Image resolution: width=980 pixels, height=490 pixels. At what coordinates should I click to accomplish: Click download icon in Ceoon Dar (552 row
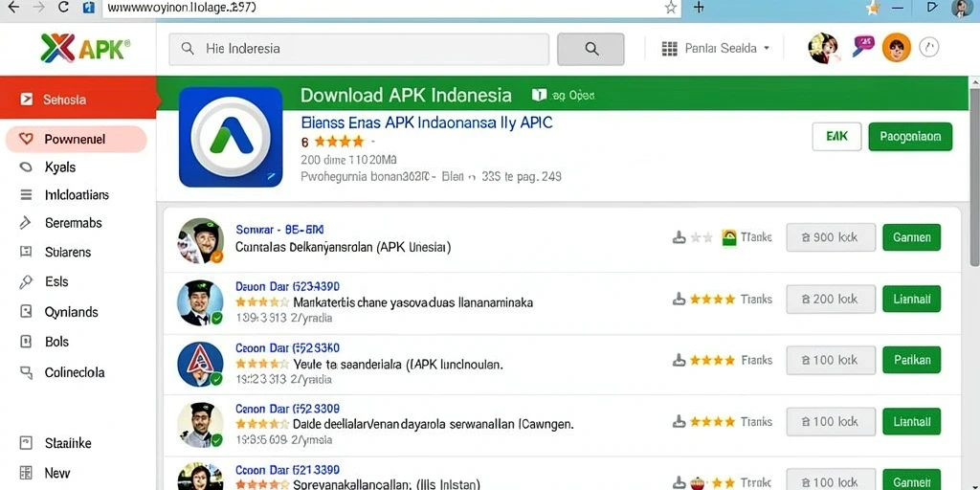point(679,361)
